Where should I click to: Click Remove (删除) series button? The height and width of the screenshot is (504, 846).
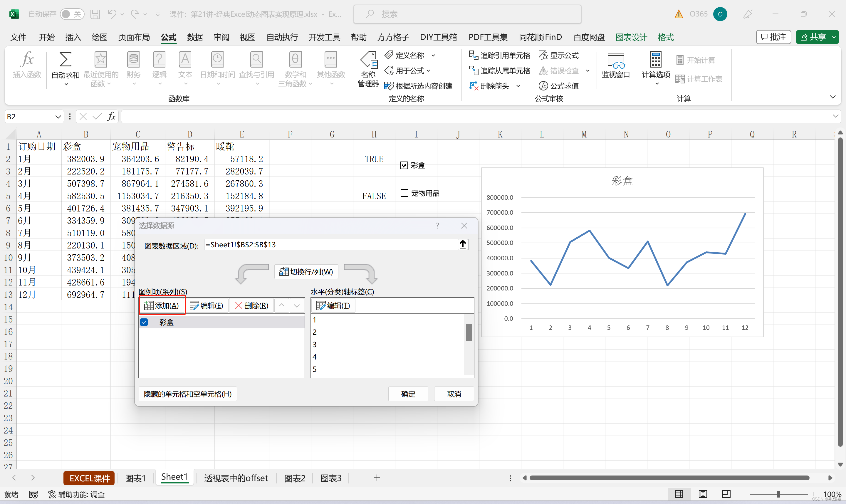252,305
